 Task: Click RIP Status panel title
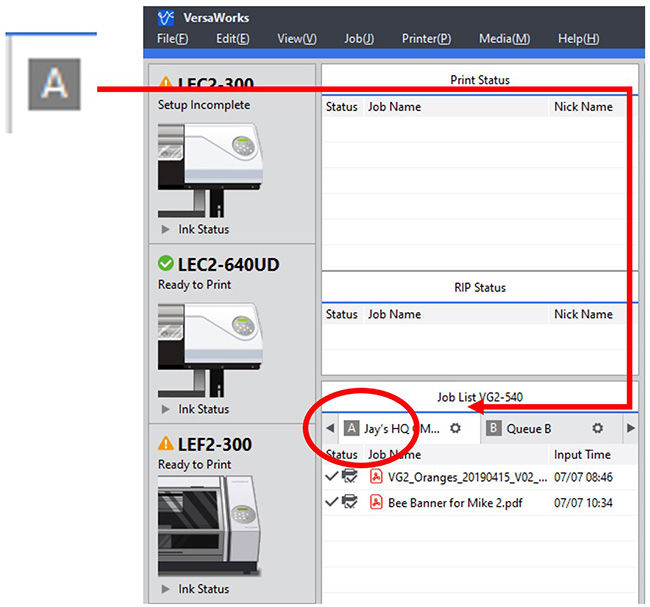[480, 287]
